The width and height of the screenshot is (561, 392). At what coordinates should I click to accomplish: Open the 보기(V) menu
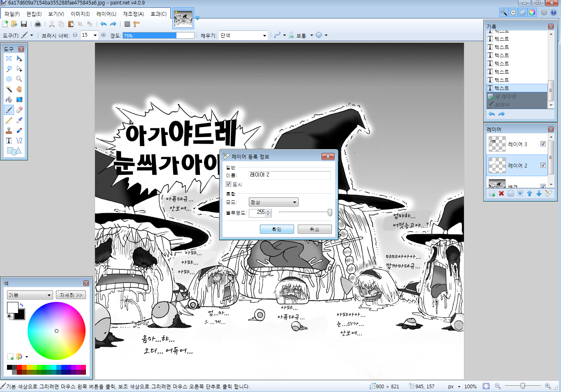coord(56,14)
